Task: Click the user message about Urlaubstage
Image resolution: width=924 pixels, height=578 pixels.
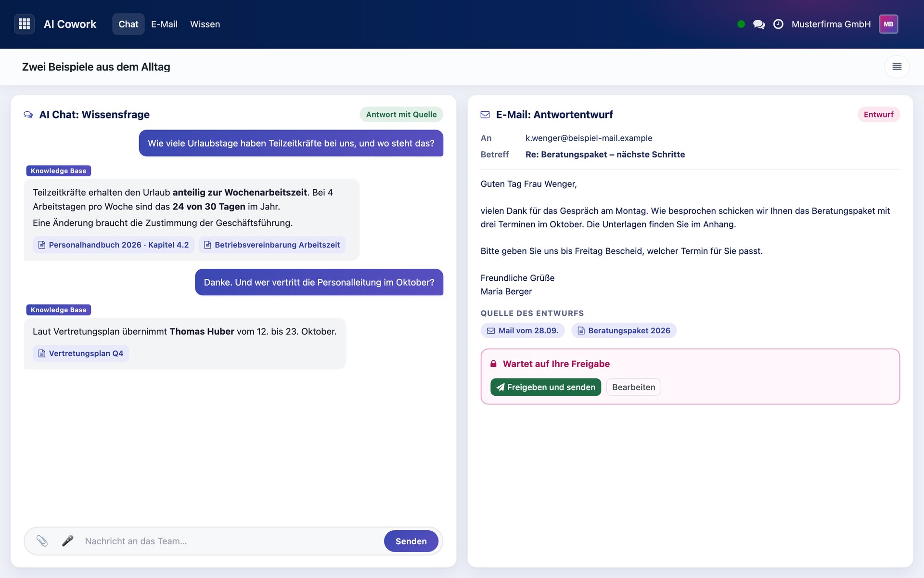Action: coord(291,143)
